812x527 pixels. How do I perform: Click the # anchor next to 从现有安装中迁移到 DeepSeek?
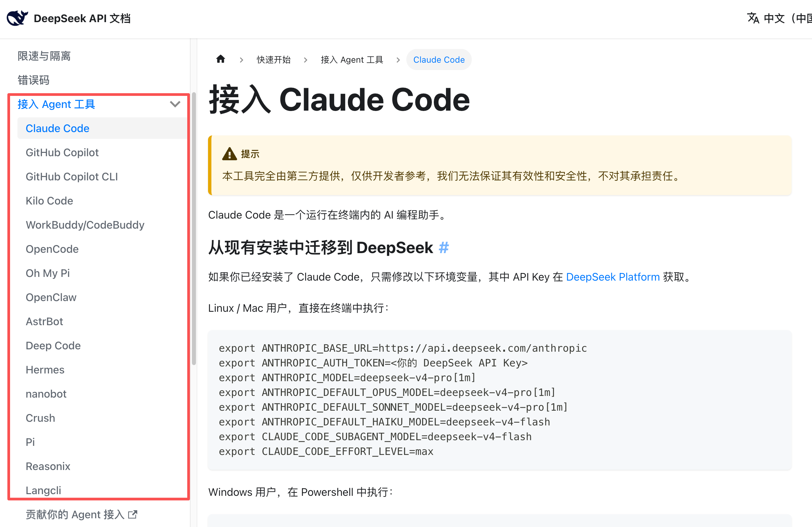coord(444,247)
